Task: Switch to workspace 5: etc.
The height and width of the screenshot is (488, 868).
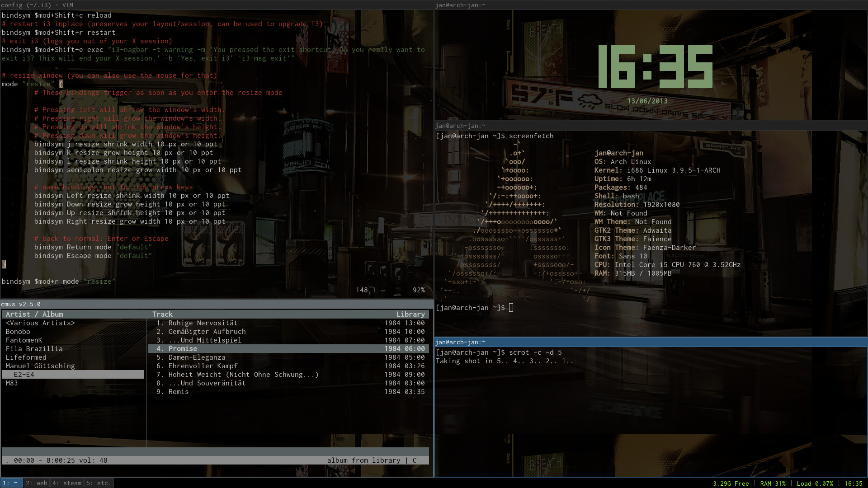Action: [99, 483]
